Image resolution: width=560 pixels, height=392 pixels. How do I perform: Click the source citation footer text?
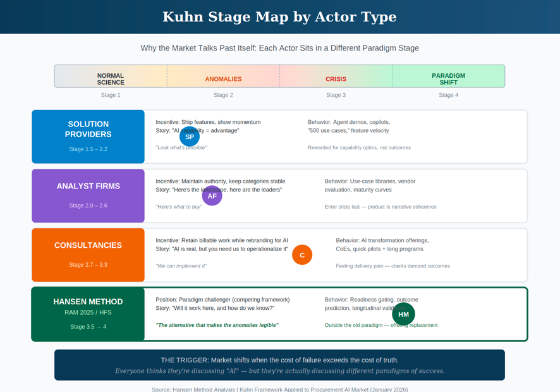279,389
